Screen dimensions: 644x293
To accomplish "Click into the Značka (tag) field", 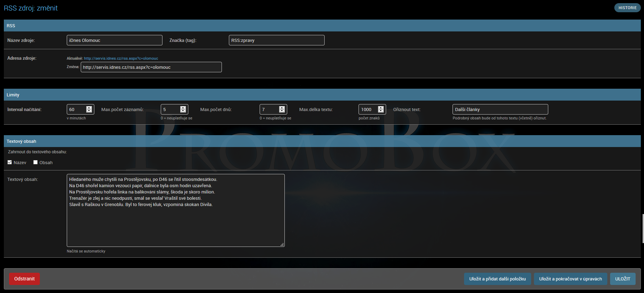I will tap(276, 40).
